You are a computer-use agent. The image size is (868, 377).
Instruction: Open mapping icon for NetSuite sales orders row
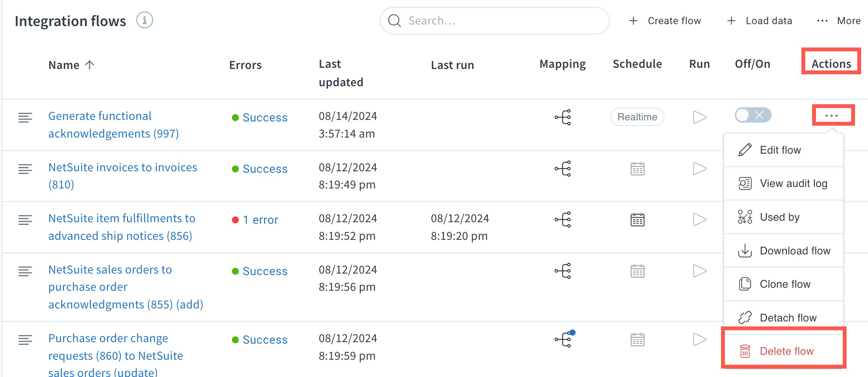pos(563,271)
